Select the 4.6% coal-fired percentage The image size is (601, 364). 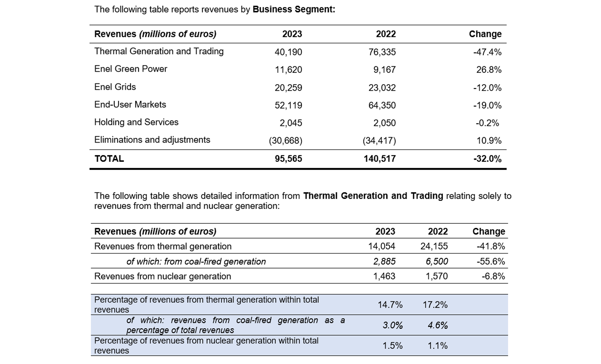[x=437, y=325]
